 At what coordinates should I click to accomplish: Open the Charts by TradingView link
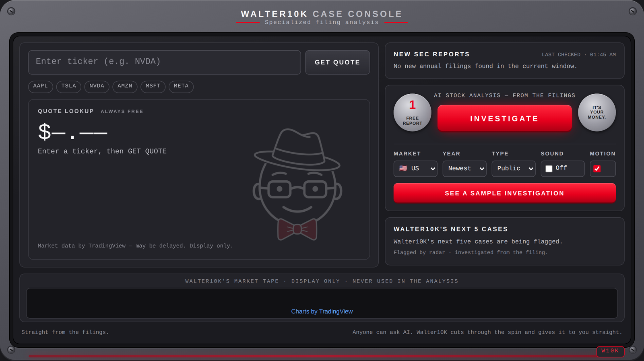point(322,311)
